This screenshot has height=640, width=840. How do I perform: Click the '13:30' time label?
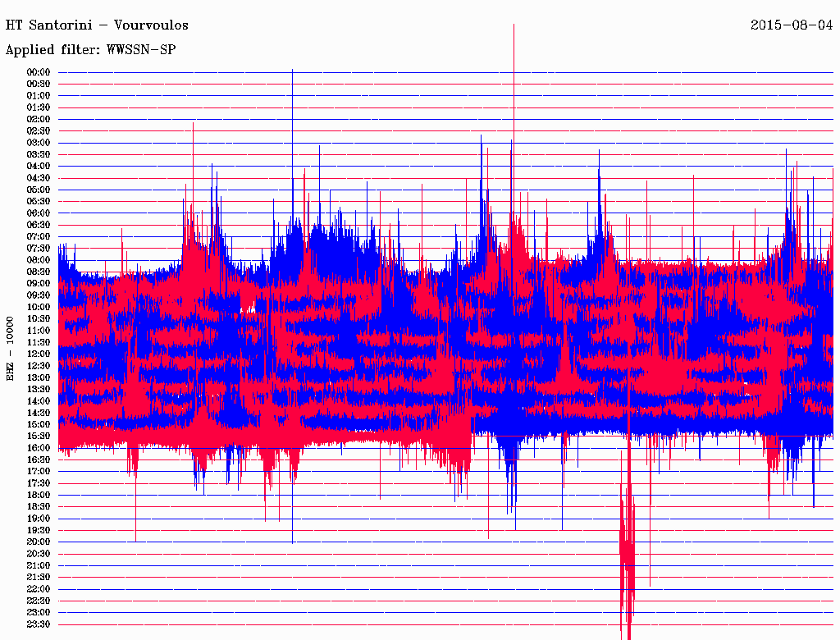coord(39,390)
